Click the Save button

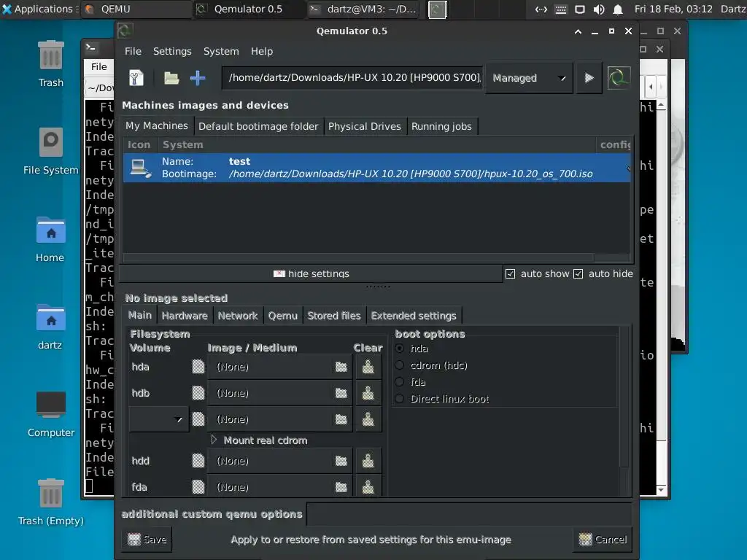tap(147, 540)
